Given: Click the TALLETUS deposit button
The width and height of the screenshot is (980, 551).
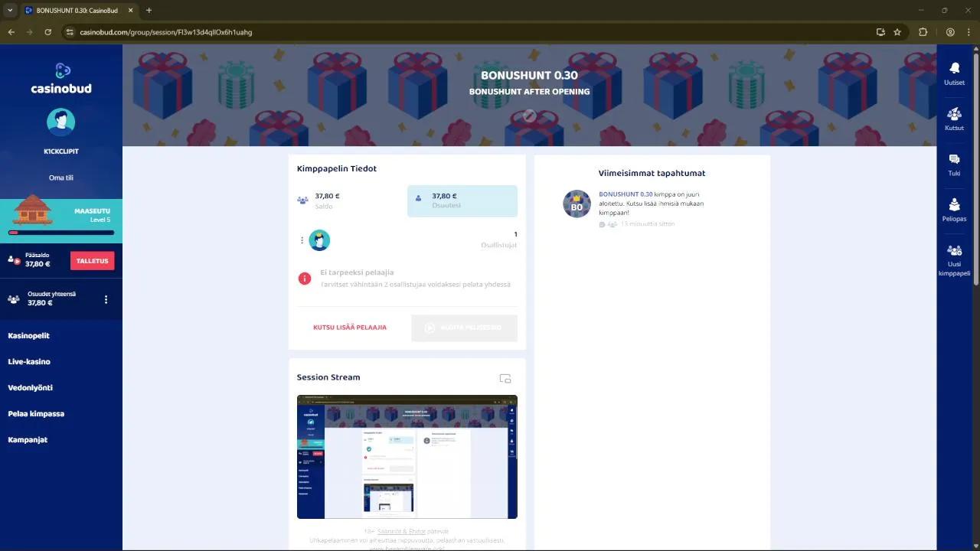Looking at the screenshot, I should (92, 261).
